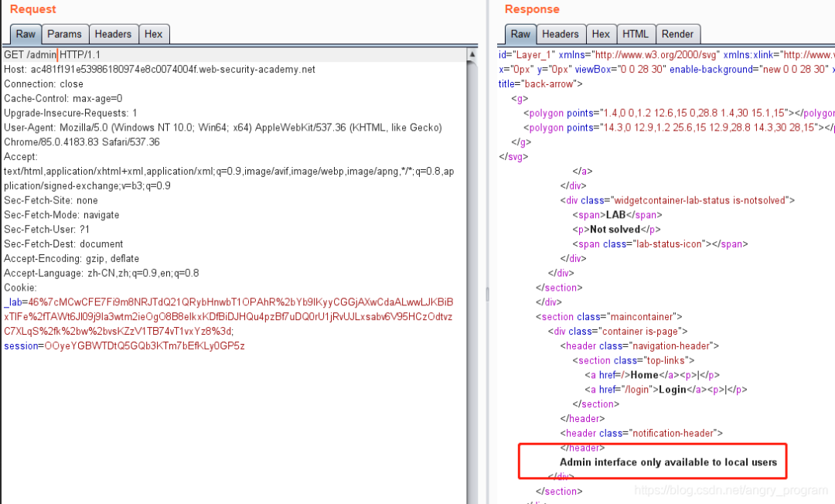Show the response Hex tab

coord(601,34)
